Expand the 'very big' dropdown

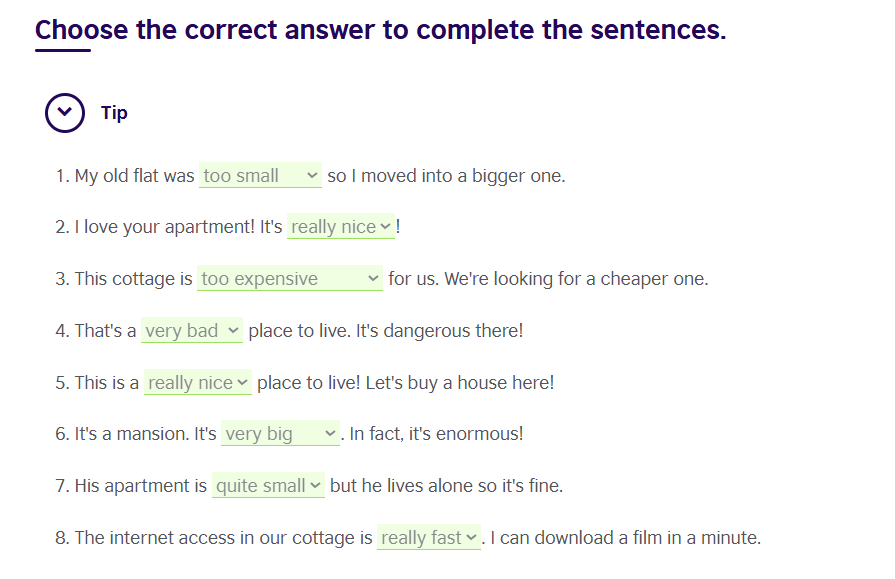click(x=281, y=434)
